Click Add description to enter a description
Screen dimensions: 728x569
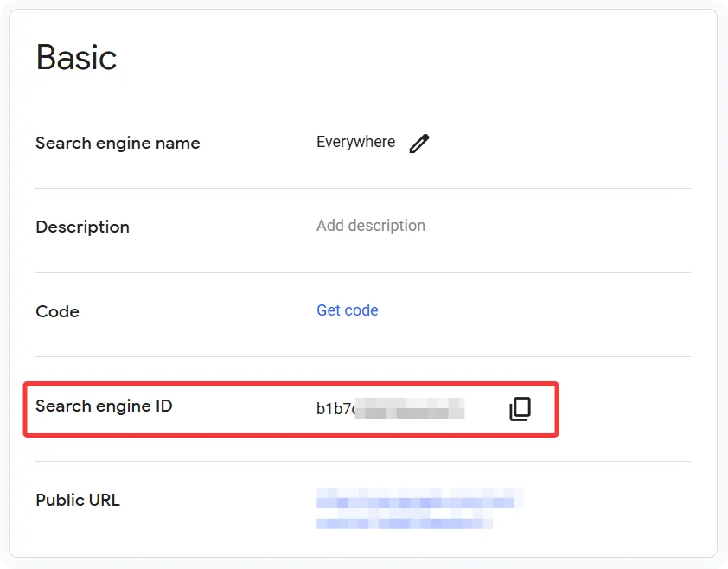coord(370,226)
